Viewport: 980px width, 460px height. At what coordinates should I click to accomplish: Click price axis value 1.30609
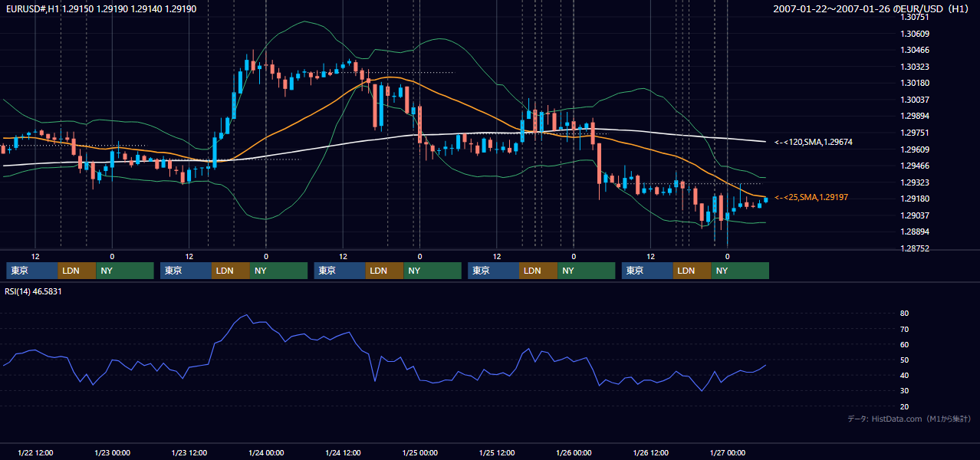point(916,34)
